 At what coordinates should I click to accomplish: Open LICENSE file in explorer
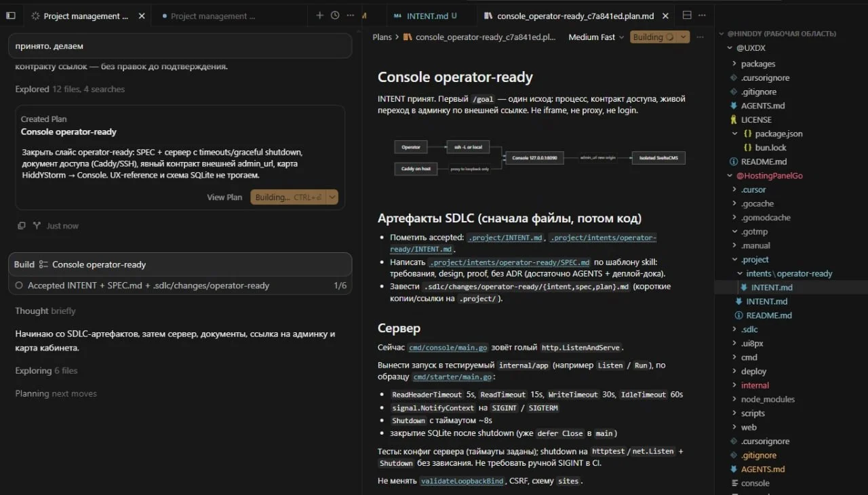click(756, 119)
